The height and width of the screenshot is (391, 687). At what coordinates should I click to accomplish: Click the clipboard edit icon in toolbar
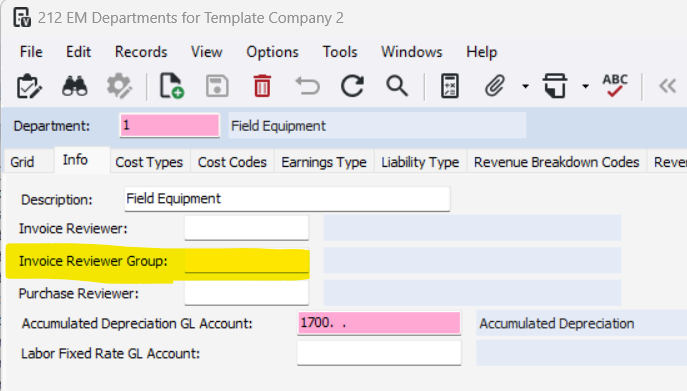29,86
